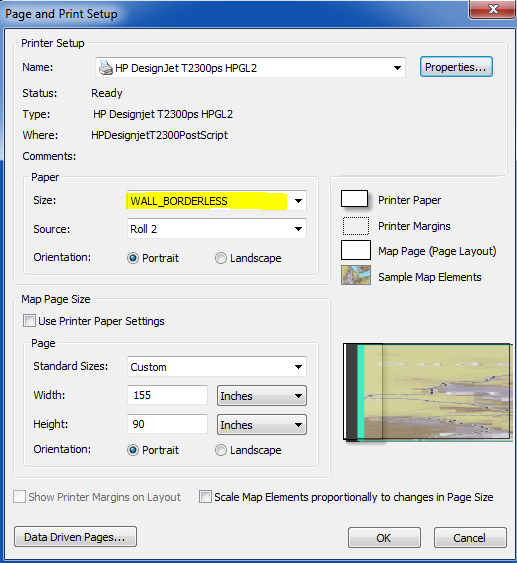Click the Type value 'HP Designjet T2300ps HPGL2'
This screenshot has width=517, height=563.
pos(163,114)
